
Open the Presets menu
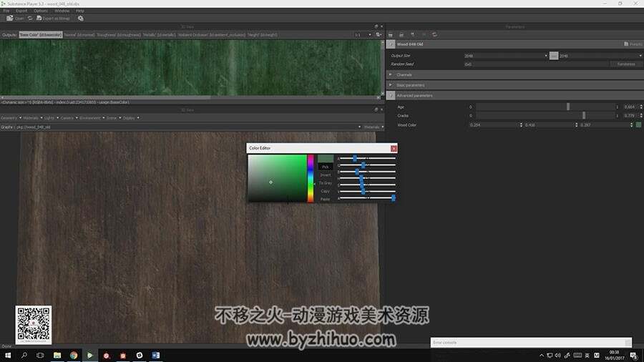(x=633, y=44)
